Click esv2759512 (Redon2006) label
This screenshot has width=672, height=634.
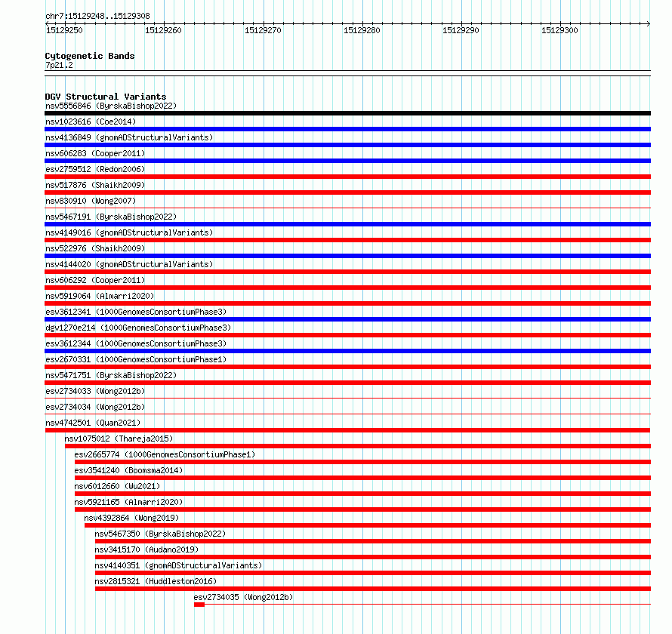pyautogui.click(x=95, y=169)
